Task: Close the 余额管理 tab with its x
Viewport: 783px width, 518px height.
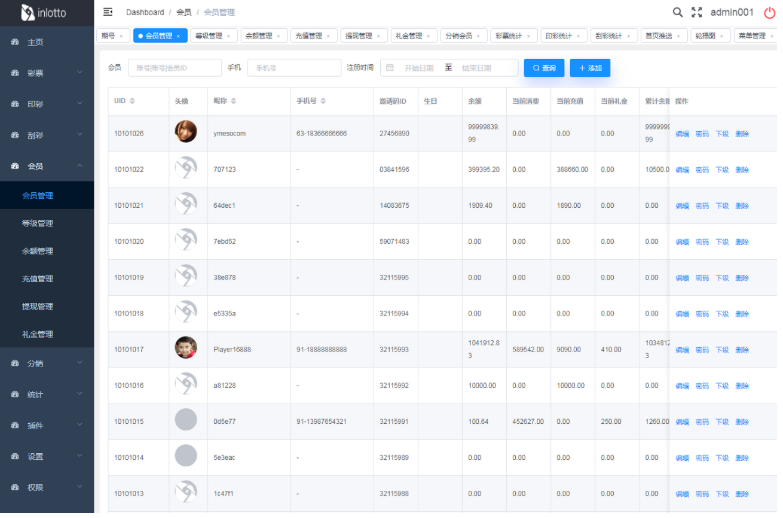Action: coord(279,36)
